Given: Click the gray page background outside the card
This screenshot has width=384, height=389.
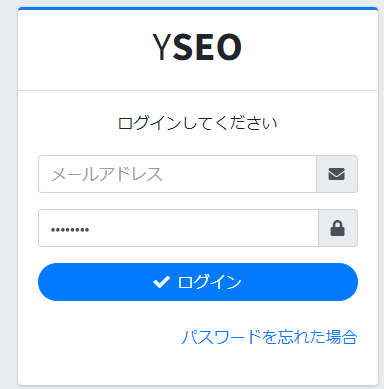Looking at the screenshot, I should click(x=9, y=193).
